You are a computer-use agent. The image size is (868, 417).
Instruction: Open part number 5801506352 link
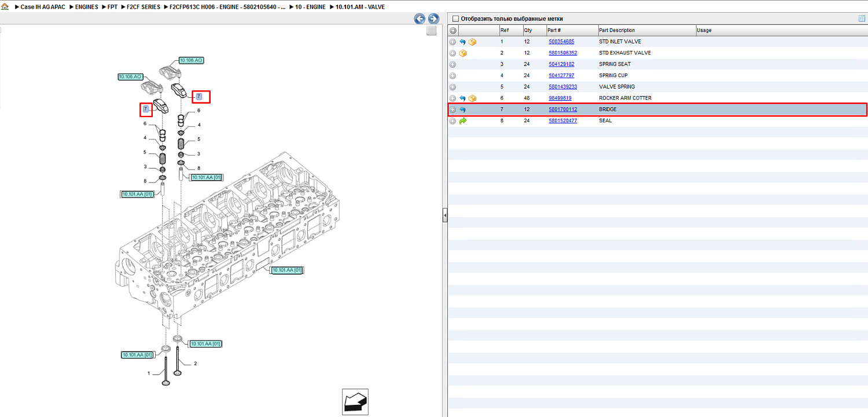[x=563, y=53]
